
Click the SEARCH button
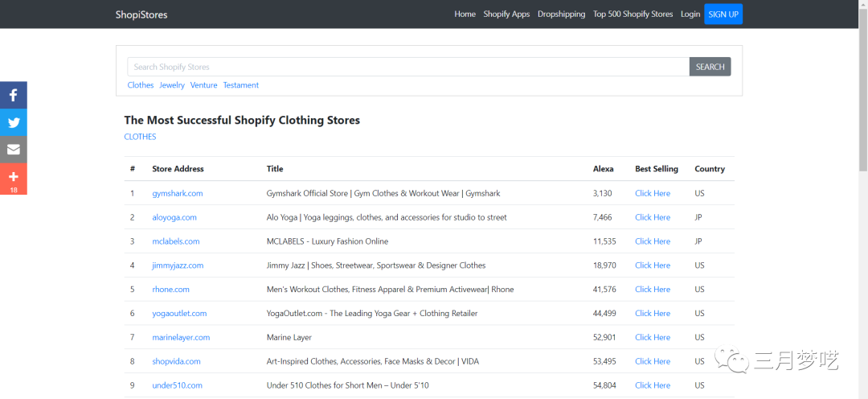point(710,67)
